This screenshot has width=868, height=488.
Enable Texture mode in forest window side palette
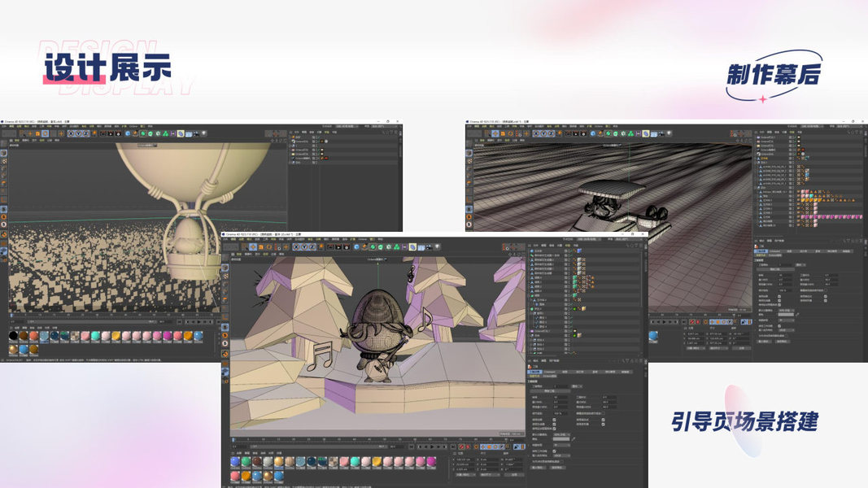click(x=225, y=276)
